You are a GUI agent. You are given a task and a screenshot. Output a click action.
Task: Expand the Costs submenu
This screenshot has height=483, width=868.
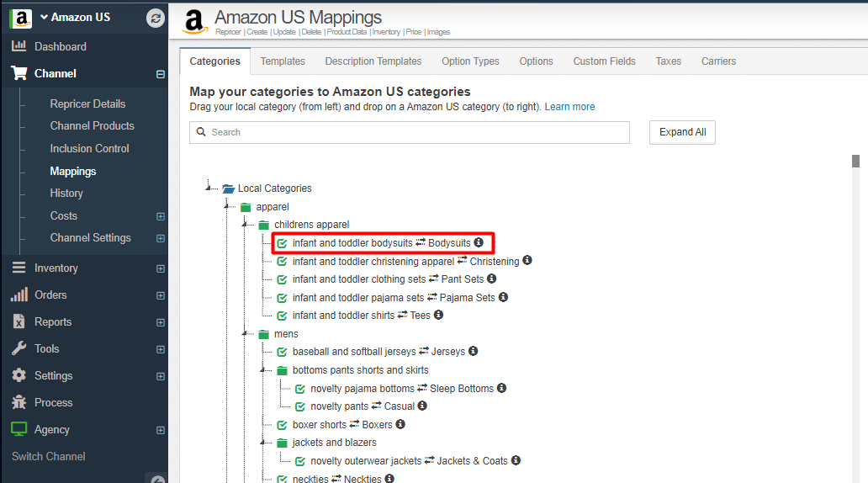[161, 216]
